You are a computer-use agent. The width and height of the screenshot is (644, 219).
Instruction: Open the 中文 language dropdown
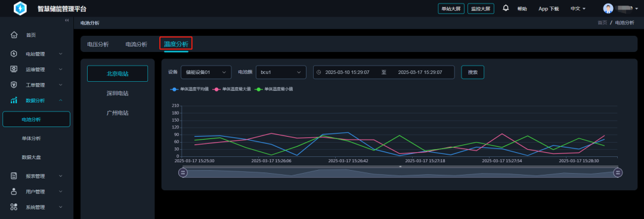[x=577, y=8]
